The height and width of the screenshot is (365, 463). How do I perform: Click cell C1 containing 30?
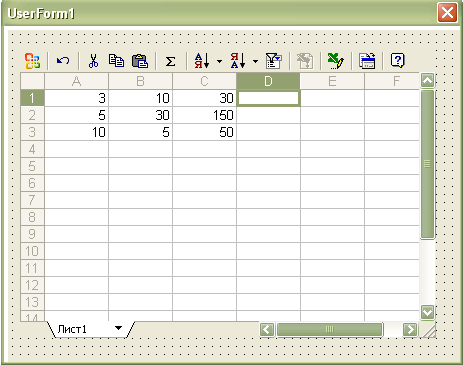[204, 98]
